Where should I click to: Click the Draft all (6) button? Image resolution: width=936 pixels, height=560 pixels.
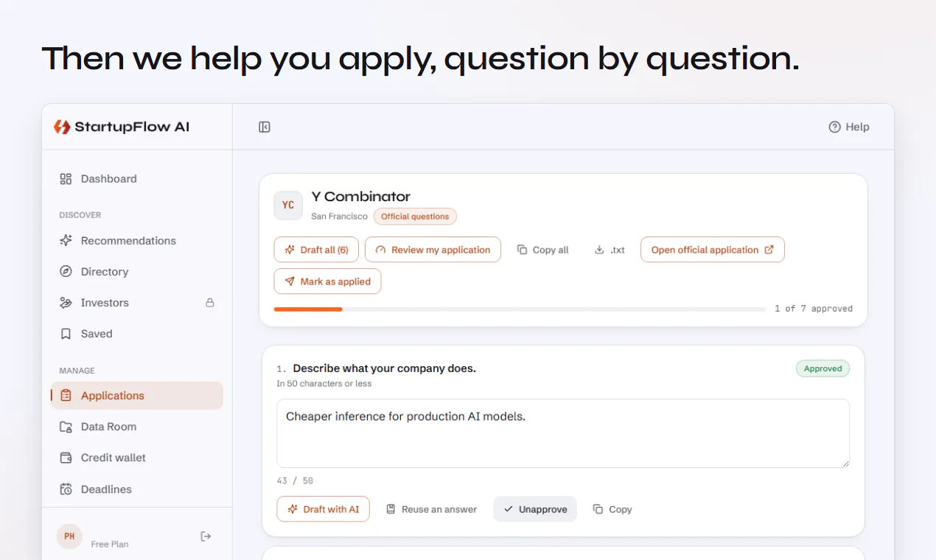point(316,250)
